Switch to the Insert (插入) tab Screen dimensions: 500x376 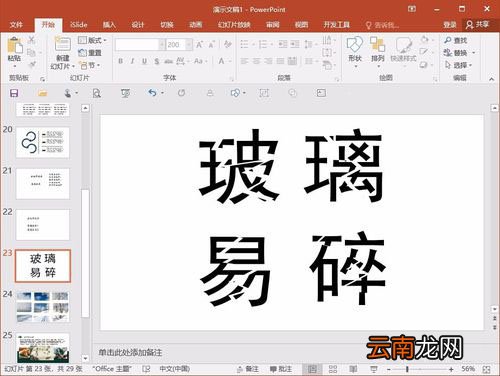pyautogui.click(x=109, y=24)
